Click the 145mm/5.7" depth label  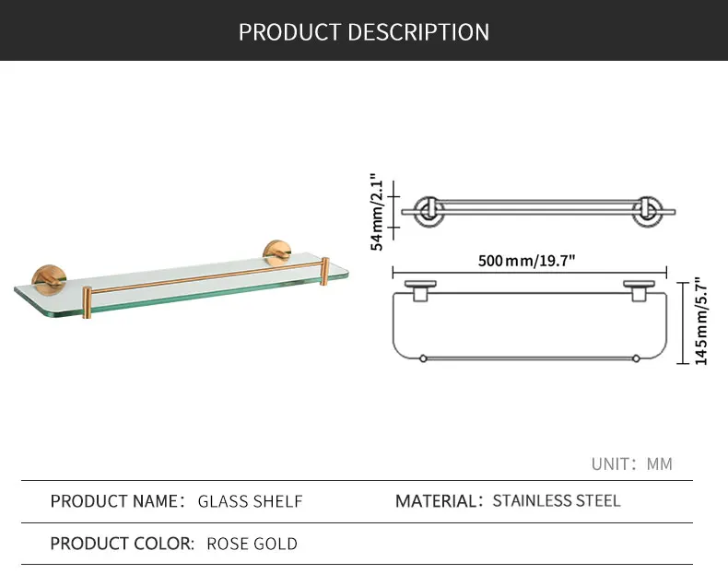(x=701, y=322)
